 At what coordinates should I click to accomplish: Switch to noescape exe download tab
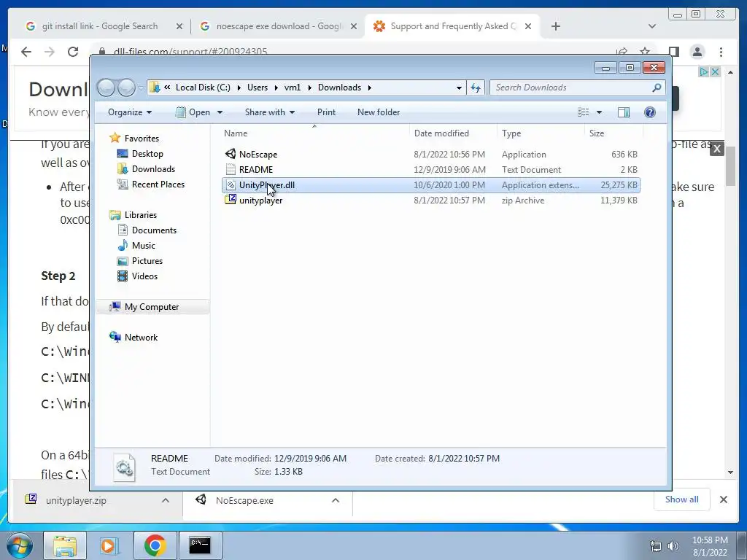279,26
